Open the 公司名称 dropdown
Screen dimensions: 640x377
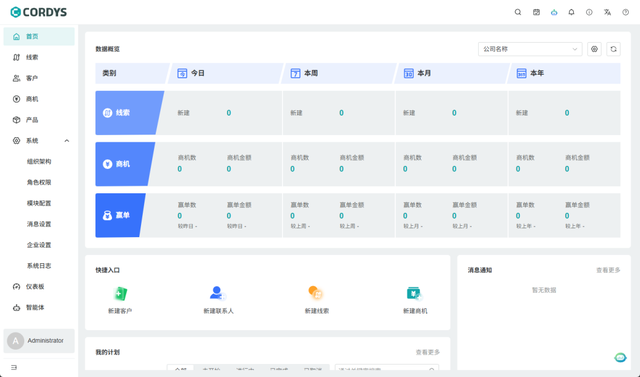530,49
